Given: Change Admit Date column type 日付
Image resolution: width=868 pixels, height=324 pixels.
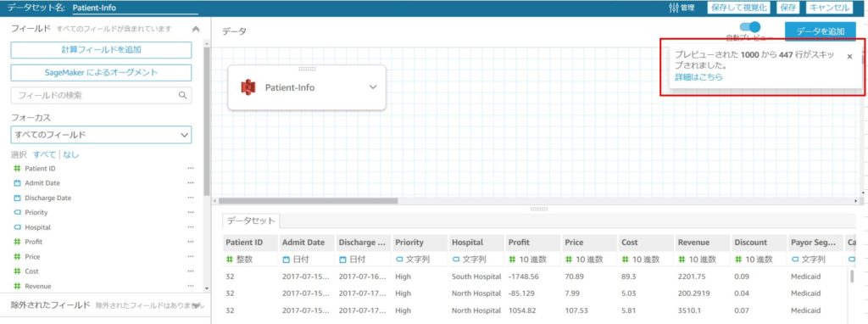Looking at the screenshot, I should (x=296, y=260).
